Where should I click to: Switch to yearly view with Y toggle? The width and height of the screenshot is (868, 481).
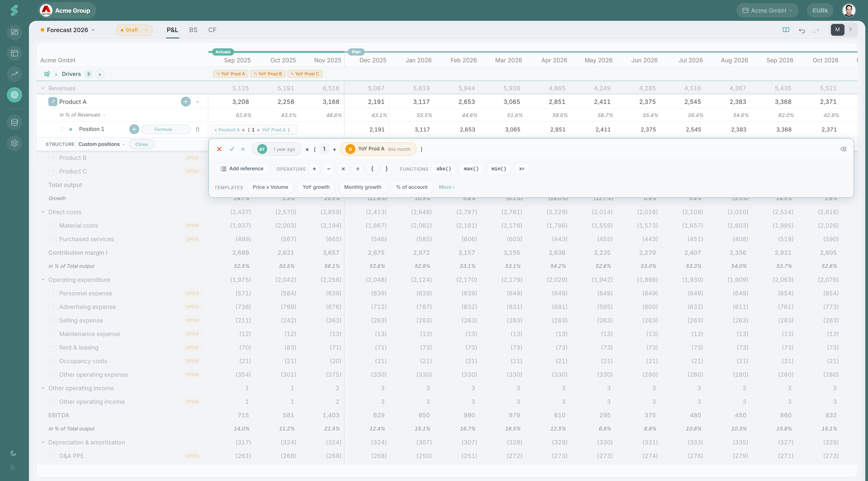tap(850, 30)
